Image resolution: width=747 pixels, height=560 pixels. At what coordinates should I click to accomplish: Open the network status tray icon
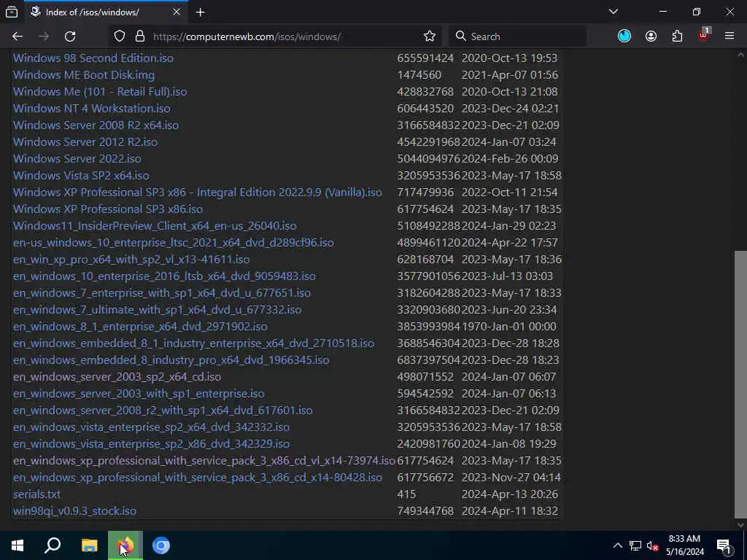635,545
